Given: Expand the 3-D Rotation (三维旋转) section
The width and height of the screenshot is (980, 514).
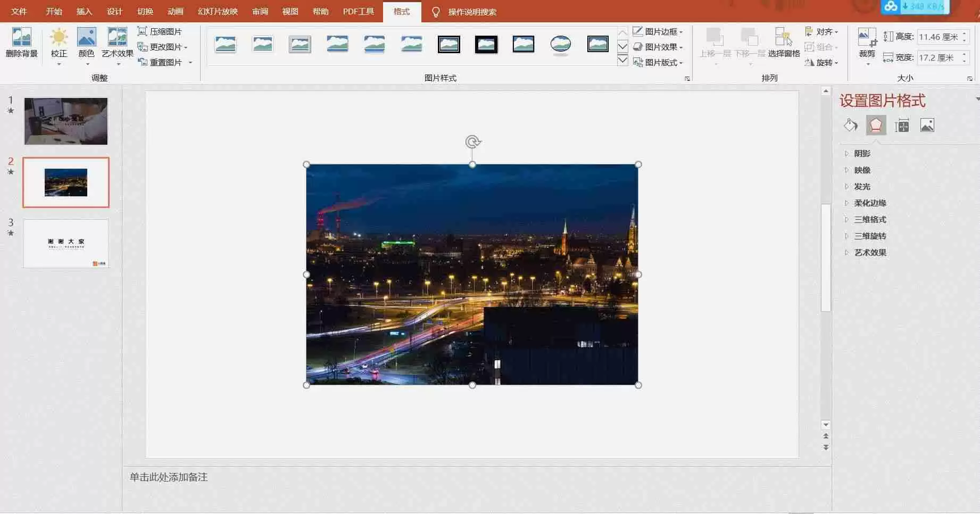Looking at the screenshot, I should point(870,236).
